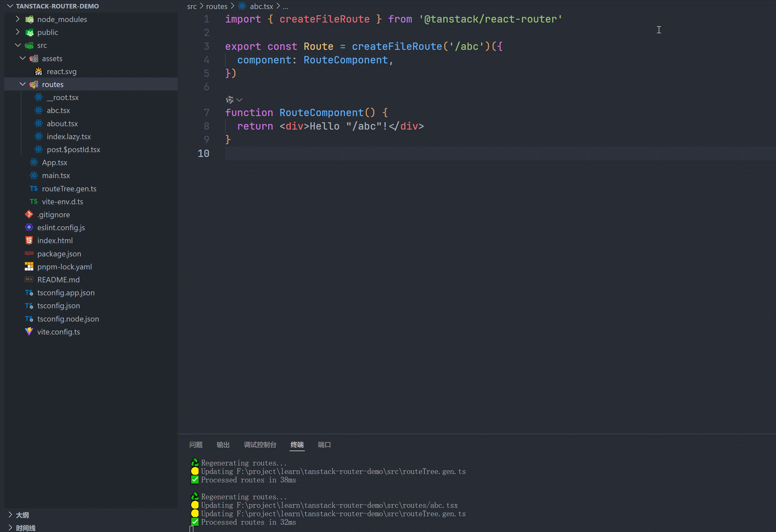Click the tsconfig icon of tsconfig.app.json
Screen dimensions: 776x532
point(29,293)
